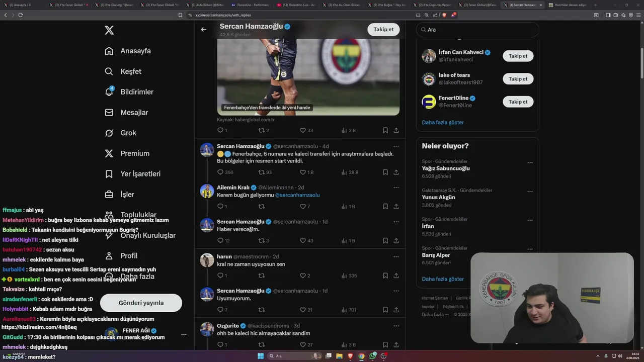Follow İrfan Can Kahveci

pos(518,56)
